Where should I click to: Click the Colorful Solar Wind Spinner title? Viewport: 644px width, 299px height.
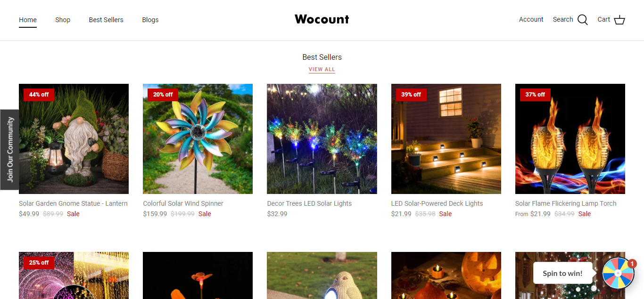click(x=183, y=203)
